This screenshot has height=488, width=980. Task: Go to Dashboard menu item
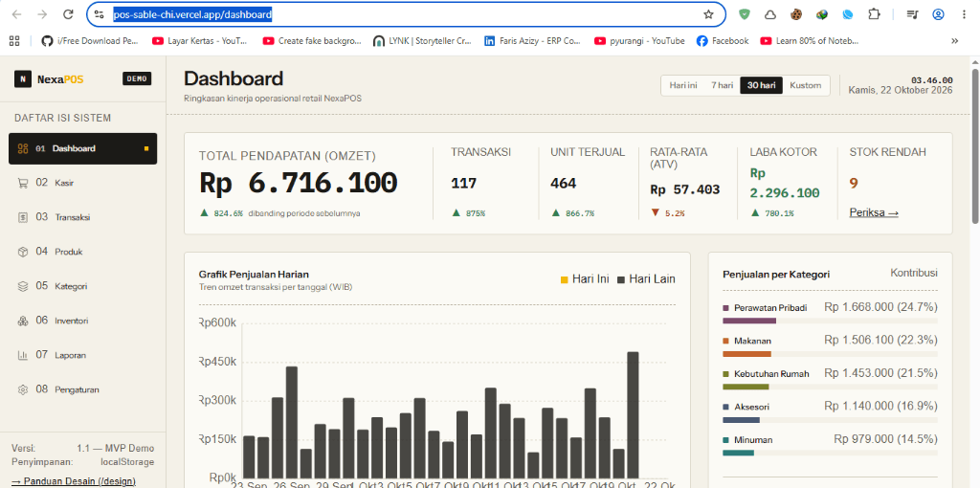(x=82, y=148)
